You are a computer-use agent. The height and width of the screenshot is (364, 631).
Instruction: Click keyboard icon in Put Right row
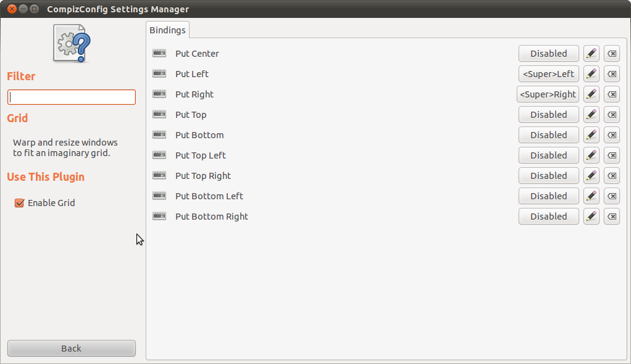(159, 94)
